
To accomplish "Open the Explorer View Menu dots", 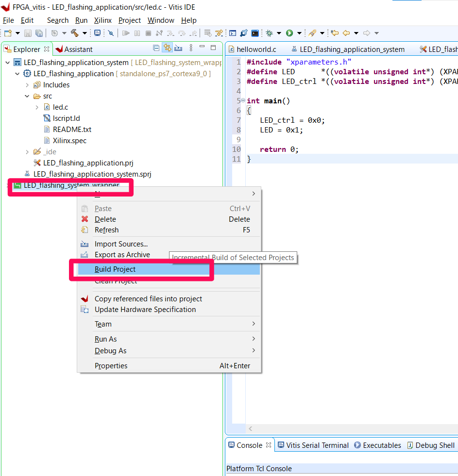I will pos(191,48).
